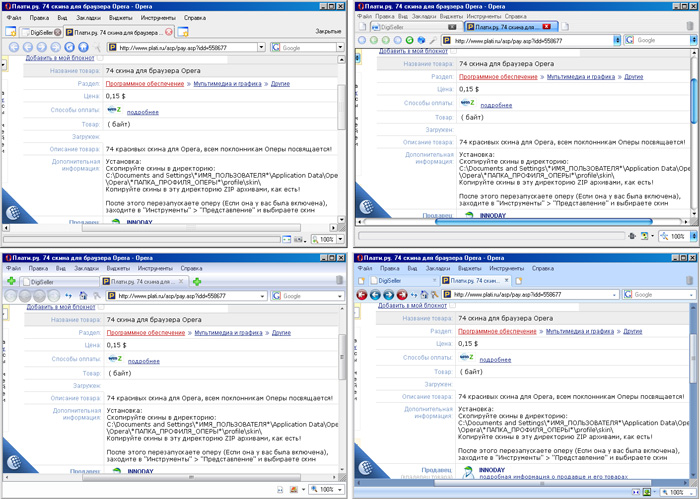Tick the checkbox beside Добавить в мой блокнот, top-left window
This screenshot has height=499, width=700.
point(100,58)
